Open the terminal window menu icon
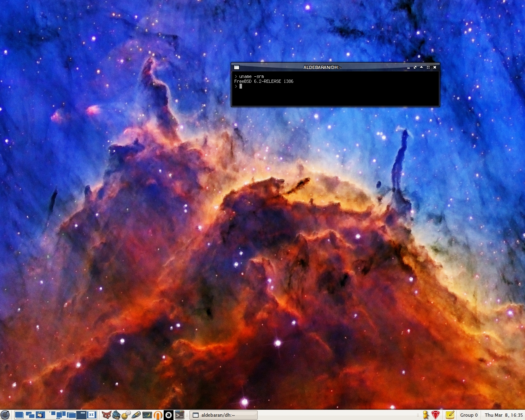This screenshot has height=420, width=525. coord(237,67)
